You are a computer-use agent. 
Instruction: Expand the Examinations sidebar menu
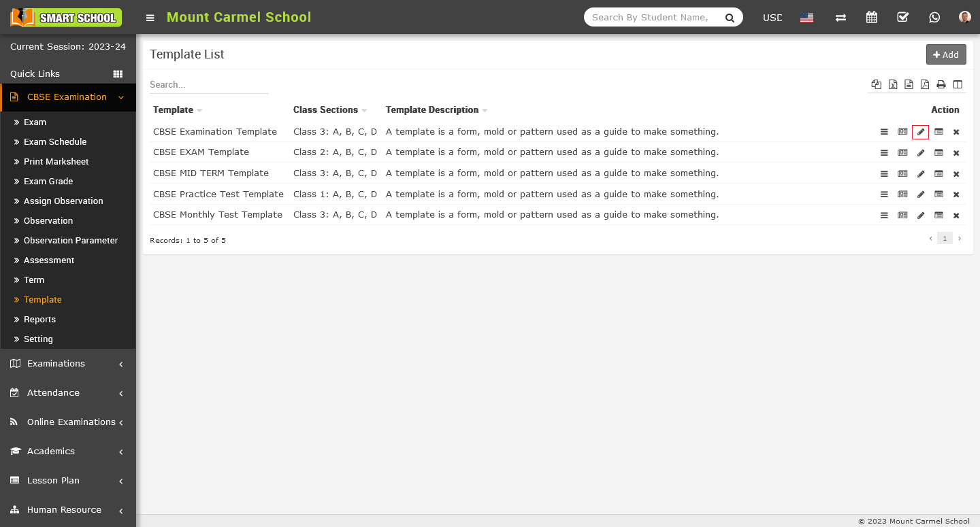(68, 364)
